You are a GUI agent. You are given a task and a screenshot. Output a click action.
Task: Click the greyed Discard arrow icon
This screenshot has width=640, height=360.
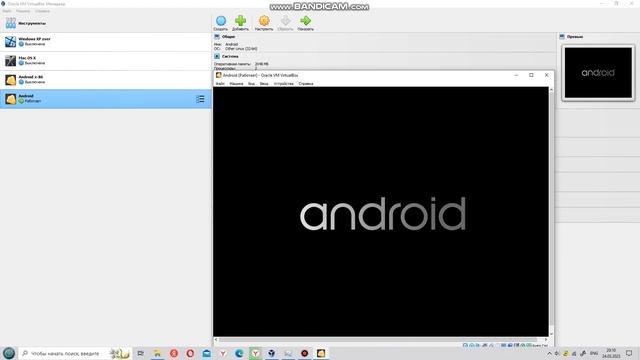285,21
